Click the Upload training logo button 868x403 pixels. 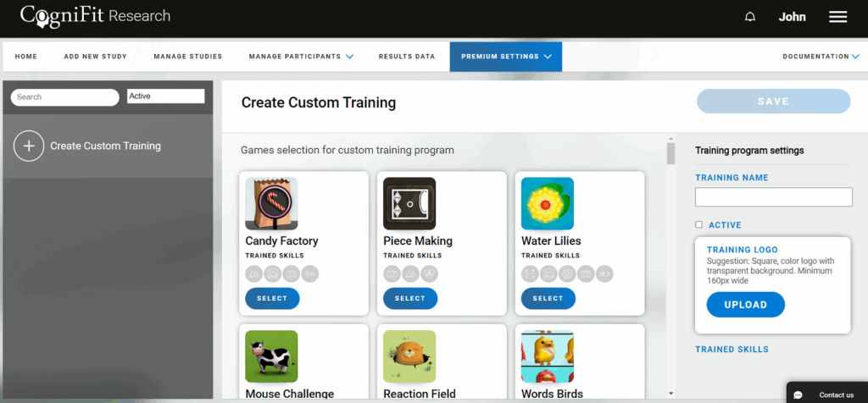[745, 305]
